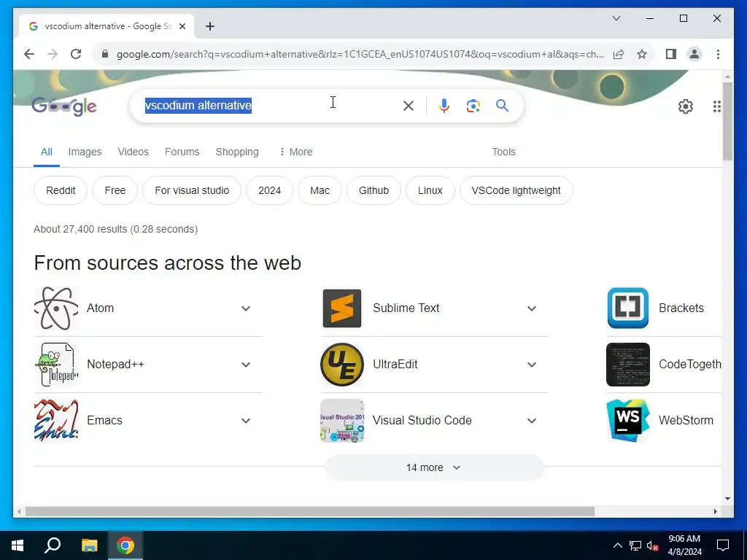Screen dimensions: 747x560
Task: Open Chrome side panel
Action: tap(671, 54)
